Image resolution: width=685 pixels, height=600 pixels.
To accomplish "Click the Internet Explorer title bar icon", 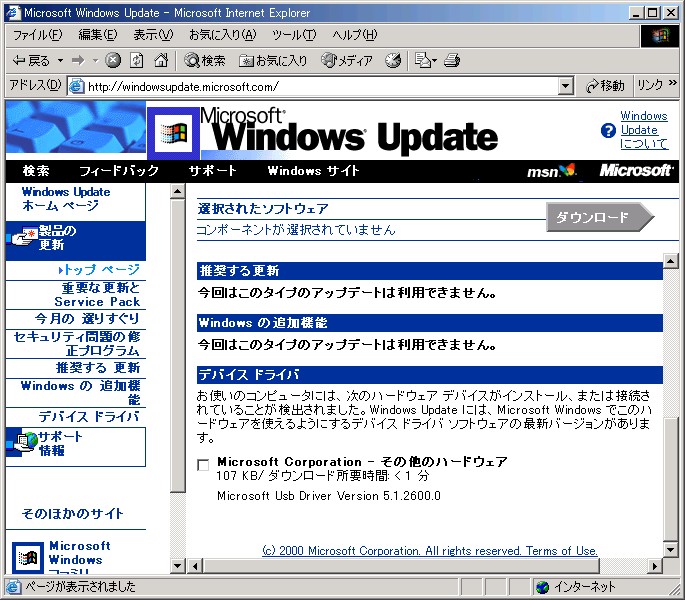I will point(13,12).
